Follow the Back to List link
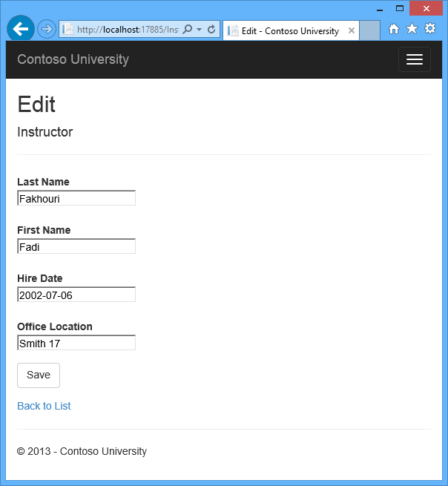Viewport: 448px width, 486px height. point(44,406)
